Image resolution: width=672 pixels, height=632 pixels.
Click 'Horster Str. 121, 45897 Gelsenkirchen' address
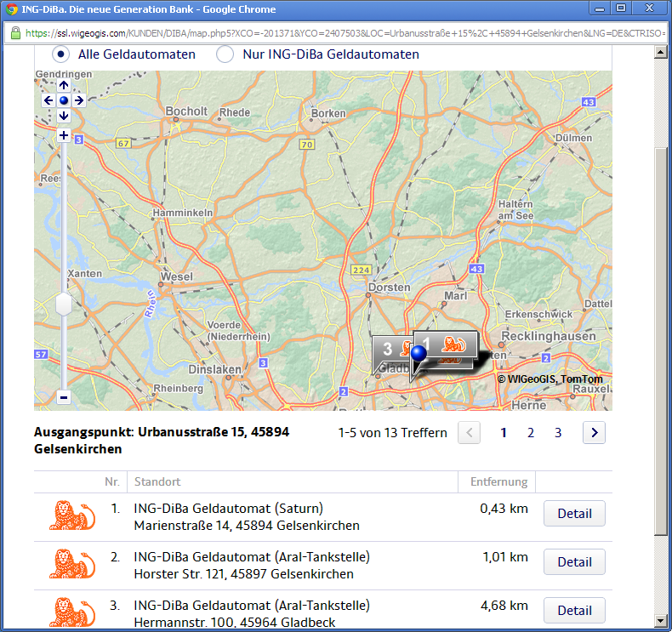244,573
